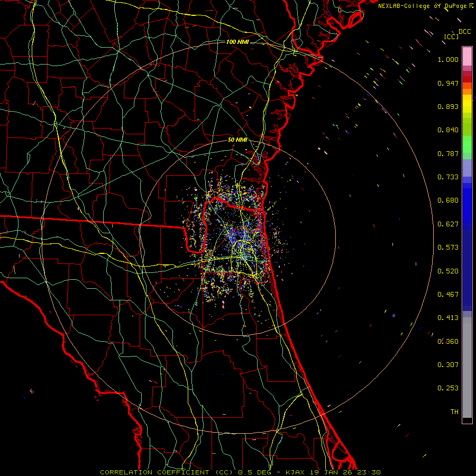
Task: Click the 0.627 scale value
Action: [448, 224]
